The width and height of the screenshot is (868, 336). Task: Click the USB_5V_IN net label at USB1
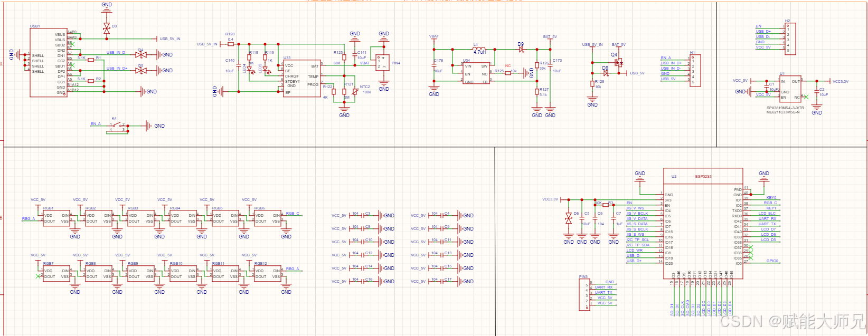click(170, 39)
